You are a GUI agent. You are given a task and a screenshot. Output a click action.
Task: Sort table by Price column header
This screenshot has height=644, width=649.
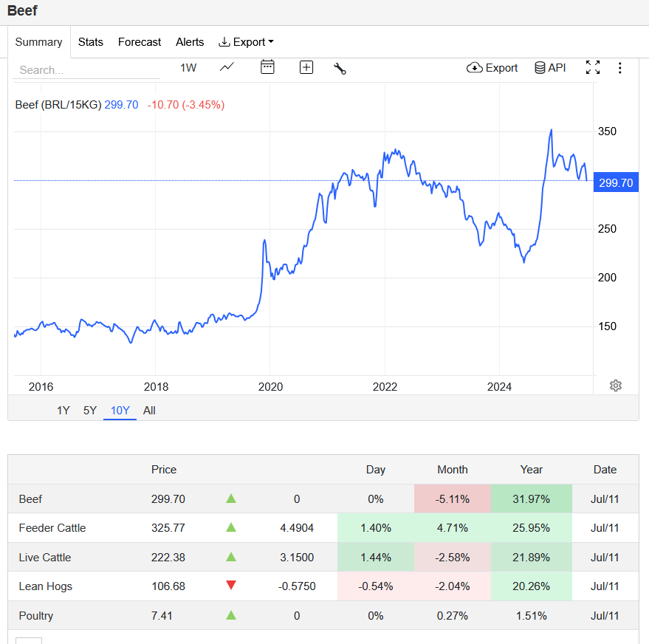pyautogui.click(x=164, y=470)
